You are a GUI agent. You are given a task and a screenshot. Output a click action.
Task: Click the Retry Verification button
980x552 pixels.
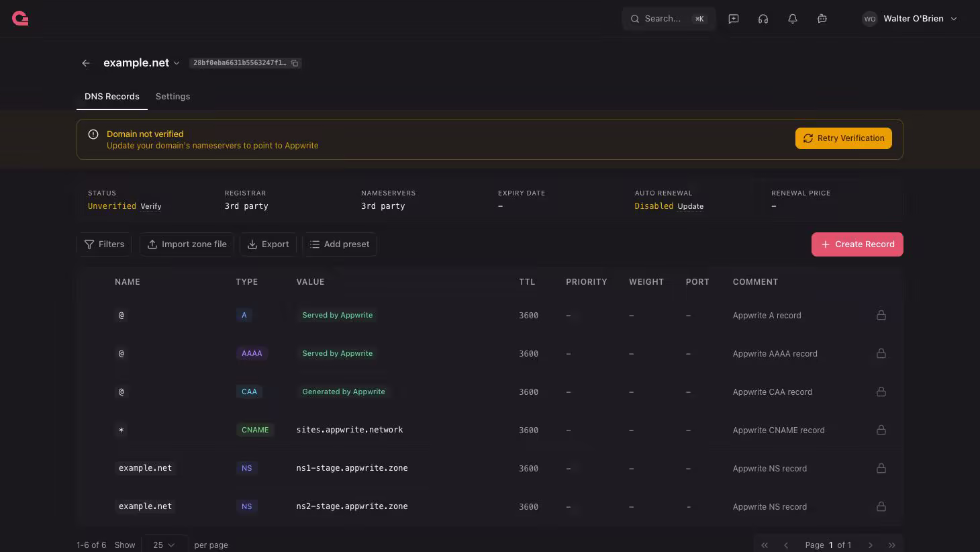844,138
